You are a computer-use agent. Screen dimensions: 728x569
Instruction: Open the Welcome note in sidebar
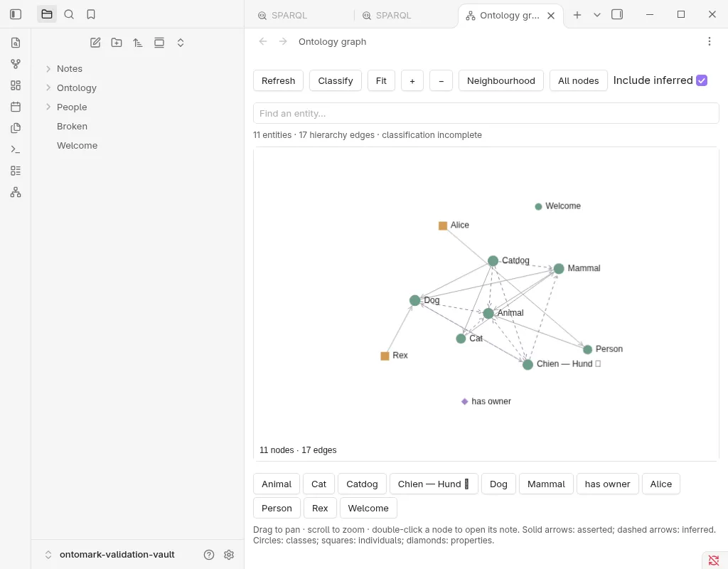click(77, 145)
